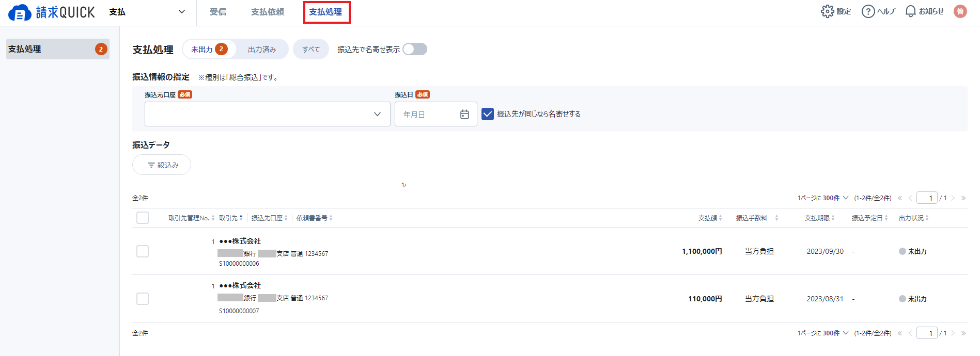Screen dimensions: 980x356
Task: Click 未出力 status in 110,000円 row
Action: coord(913,299)
